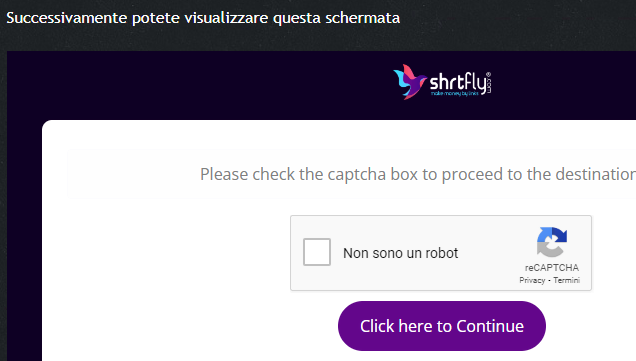This screenshot has height=361, width=636.
Task: Open the reCAPTCHA Termini link
Action: click(x=567, y=280)
